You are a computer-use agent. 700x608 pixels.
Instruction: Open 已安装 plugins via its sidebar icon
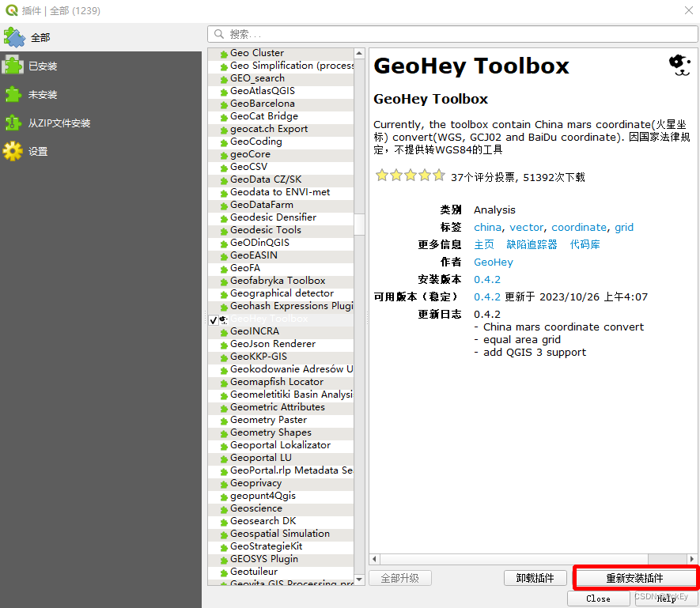click(x=14, y=65)
